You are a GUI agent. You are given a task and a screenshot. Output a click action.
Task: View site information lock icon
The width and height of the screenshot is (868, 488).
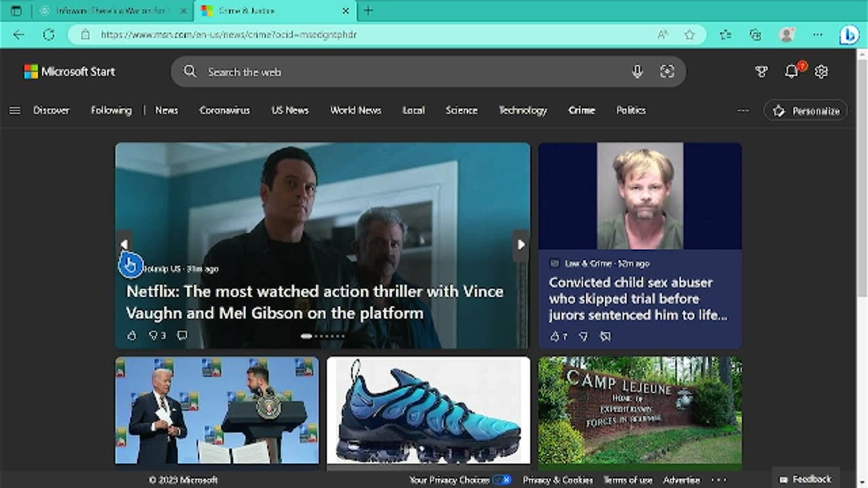click(85, 35)
